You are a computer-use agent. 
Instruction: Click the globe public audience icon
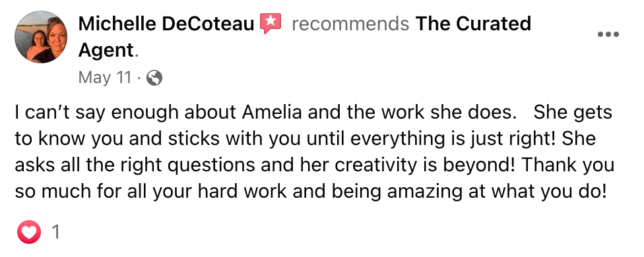tap(154, 78)
